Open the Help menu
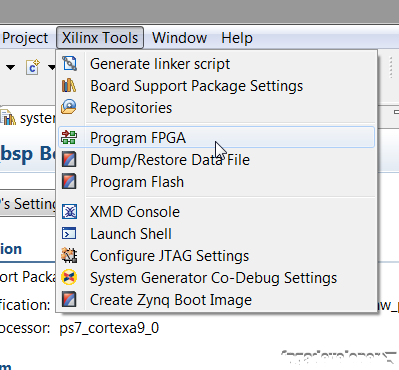The image size is (399, 370). pyautogui.click(x=237, y=38)
